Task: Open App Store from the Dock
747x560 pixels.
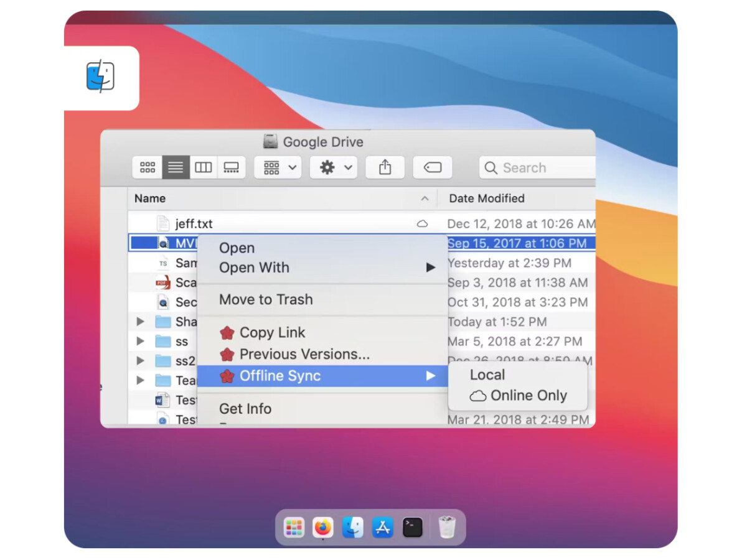Action: [x=382, y=528]
